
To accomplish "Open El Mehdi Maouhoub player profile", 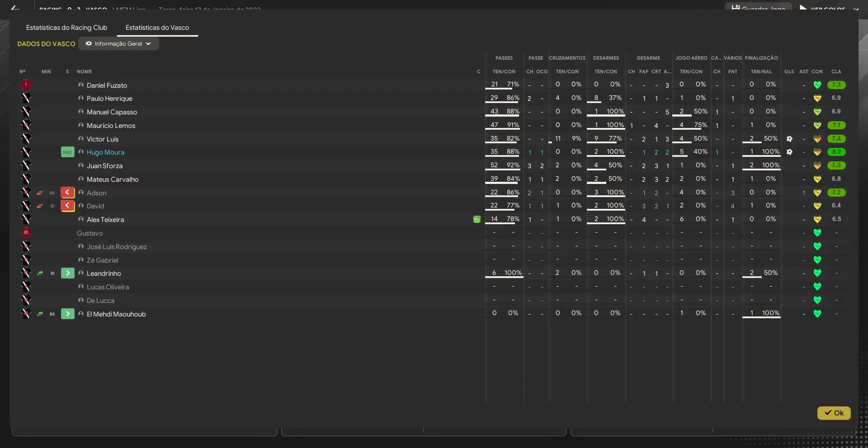I will 116,314.
